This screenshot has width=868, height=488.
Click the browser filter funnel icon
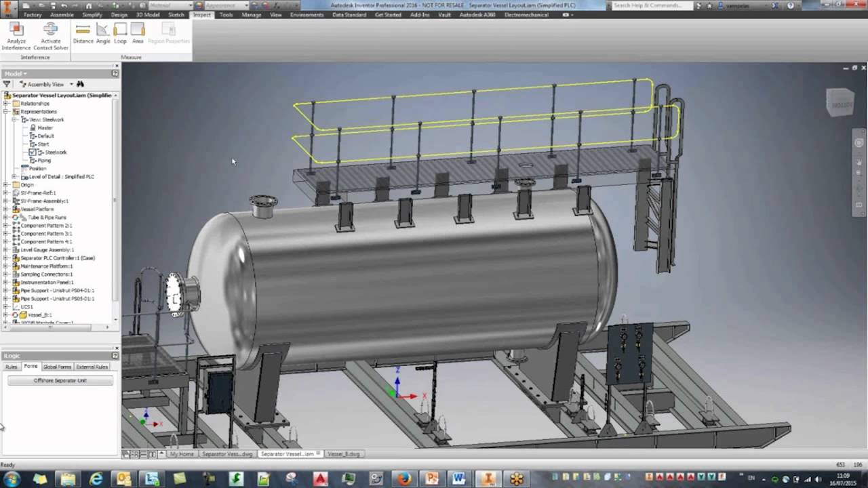tap(7, 84)
